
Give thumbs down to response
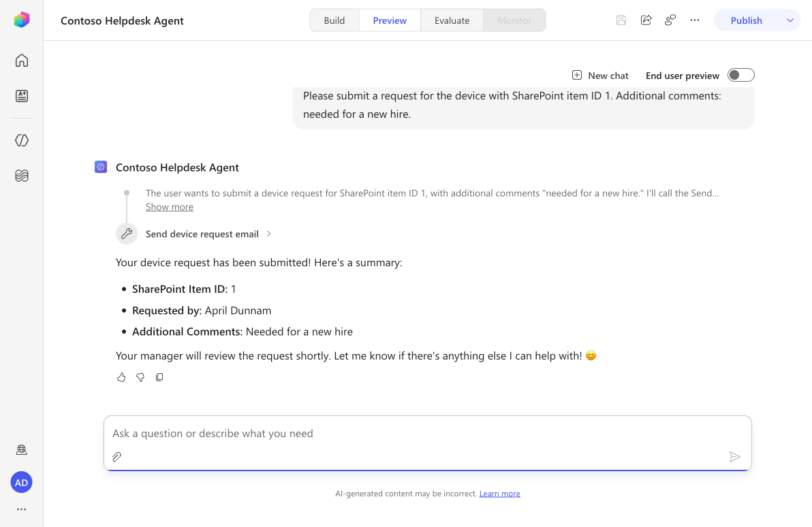(x=140, y=377)
